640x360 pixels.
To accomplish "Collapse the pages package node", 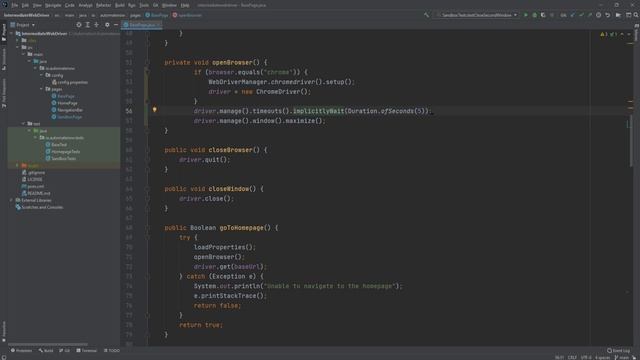I will coord(41,89).
